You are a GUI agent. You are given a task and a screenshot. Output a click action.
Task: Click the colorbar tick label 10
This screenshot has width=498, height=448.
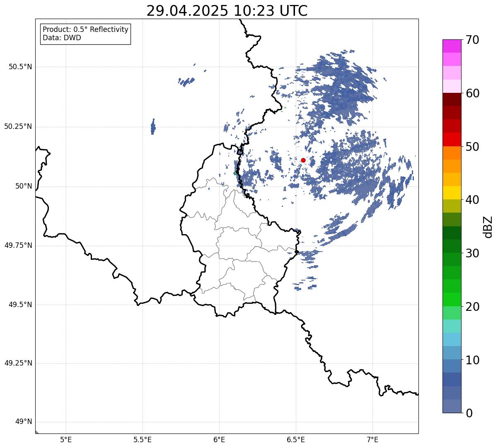click(472, 360)
